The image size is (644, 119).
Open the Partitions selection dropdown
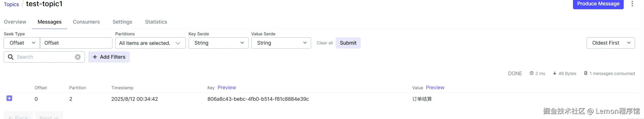150,43
